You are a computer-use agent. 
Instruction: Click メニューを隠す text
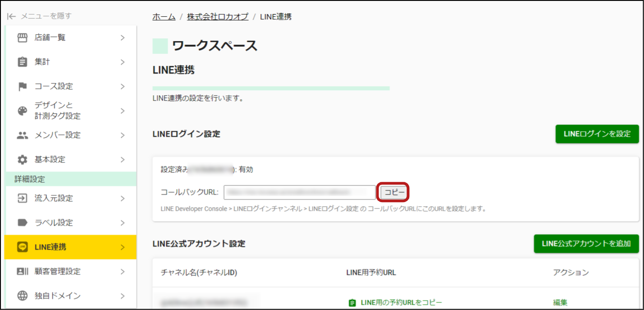(46, 16)
